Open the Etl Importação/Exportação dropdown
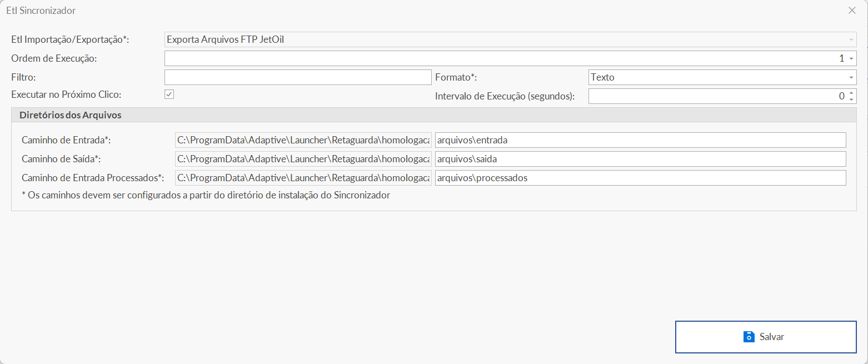The width and height of the screenshot is (868, 364). tap(850, 39)
